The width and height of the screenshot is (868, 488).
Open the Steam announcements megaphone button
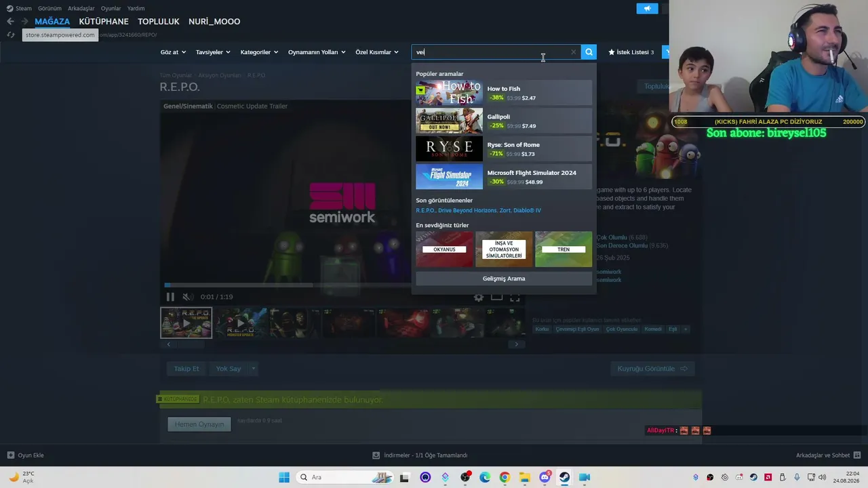[647, 9]
